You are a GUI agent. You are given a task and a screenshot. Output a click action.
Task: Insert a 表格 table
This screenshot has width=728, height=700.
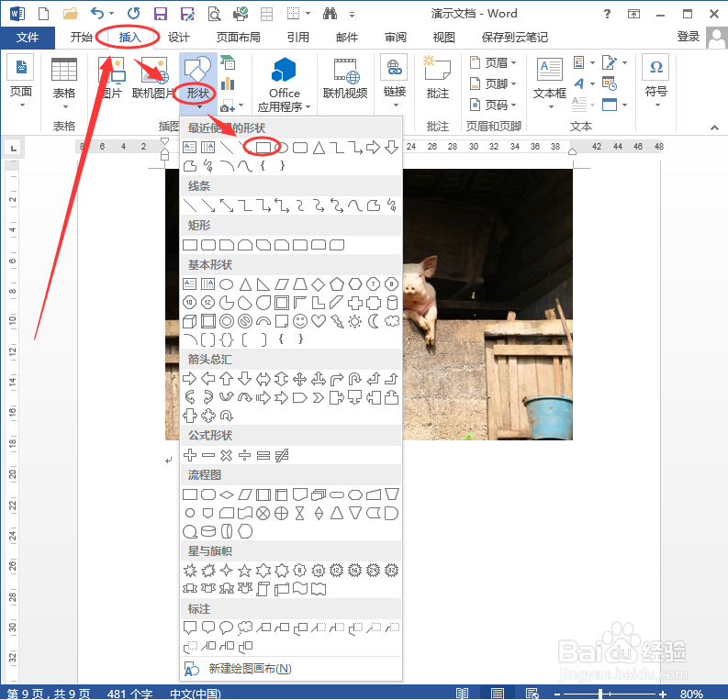[64, 83]
